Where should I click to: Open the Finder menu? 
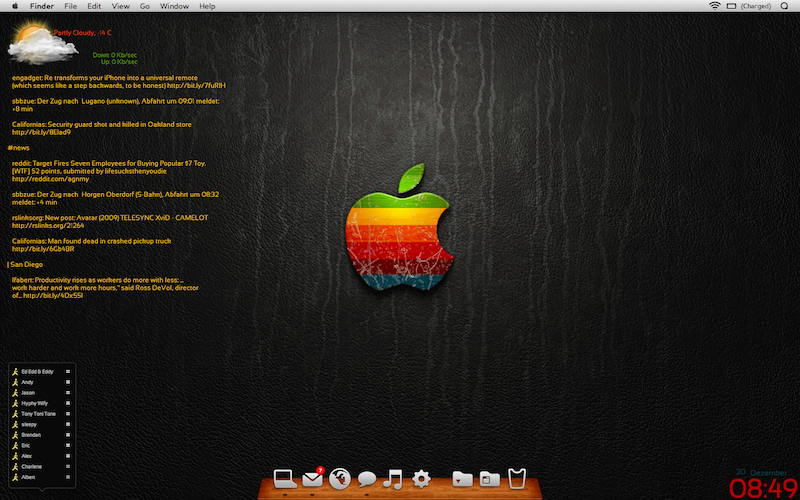pyautogui.click(x=42, y=6)
